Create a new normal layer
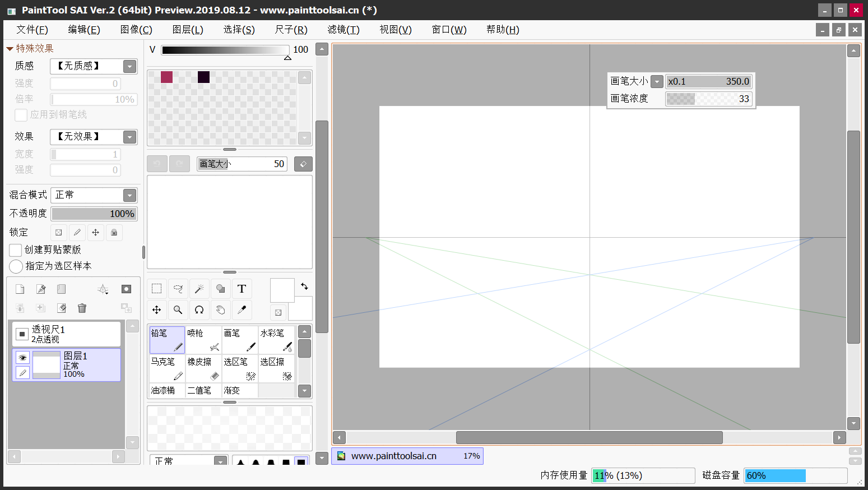The image size is (868, 490). pos(20,289)
